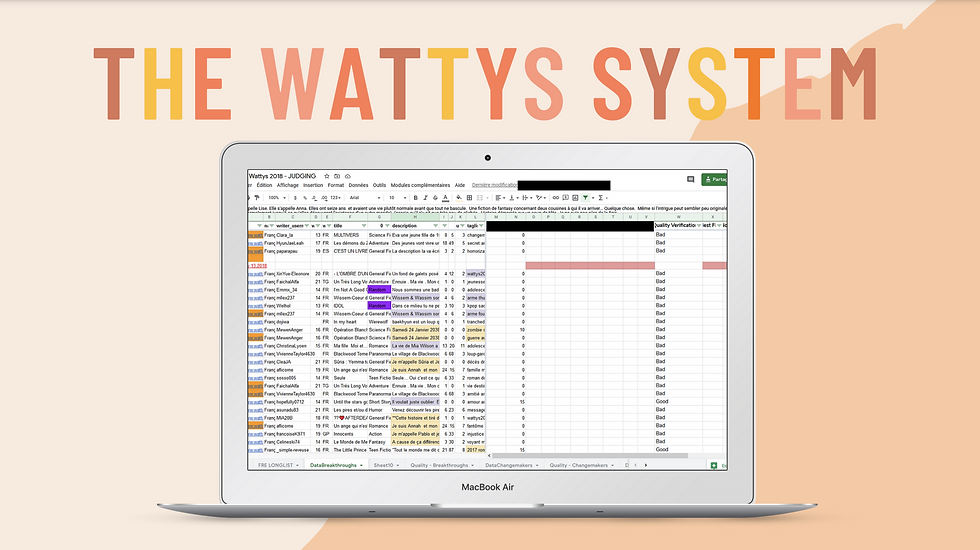980x550 pixels.
Task: Open the horizontal align dropdown
Action: [x=500, y=198]
